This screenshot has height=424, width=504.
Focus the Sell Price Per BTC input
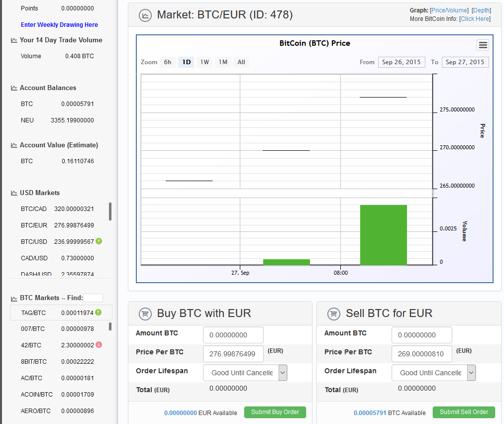pyautogui.click(x=422, y=354)
